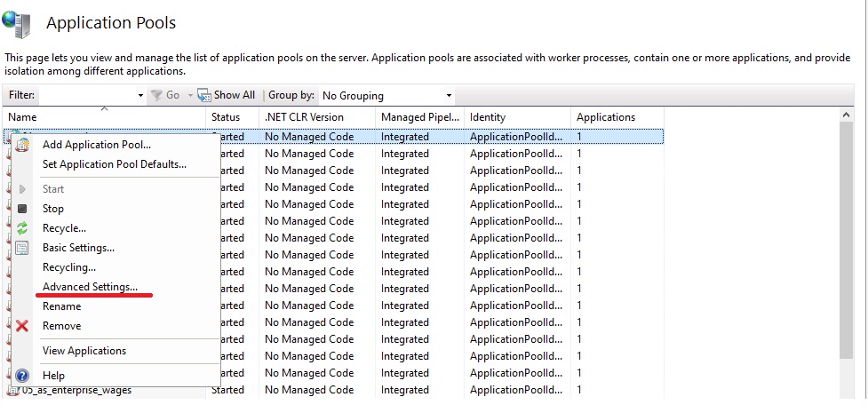This screenshot has height=405, width=868.
Task: Click into the Filter text field
Action: tap(87, 95)
